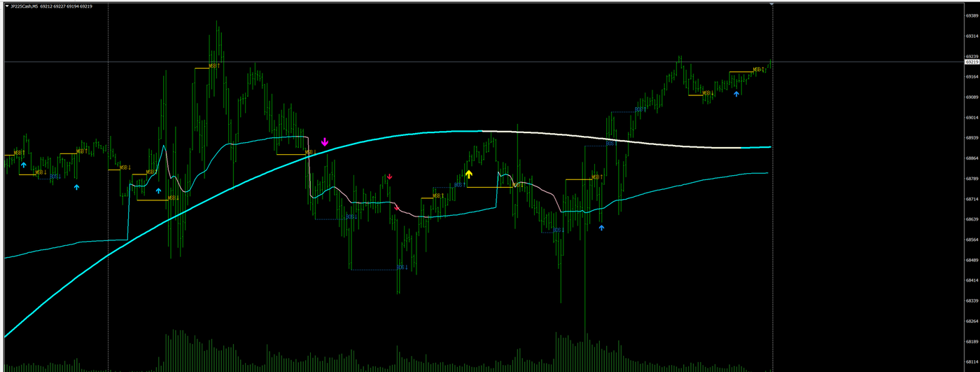Click the 68114 level on price scale
Image resolution: width=980 pixels, height=372 pixels.
971,362
